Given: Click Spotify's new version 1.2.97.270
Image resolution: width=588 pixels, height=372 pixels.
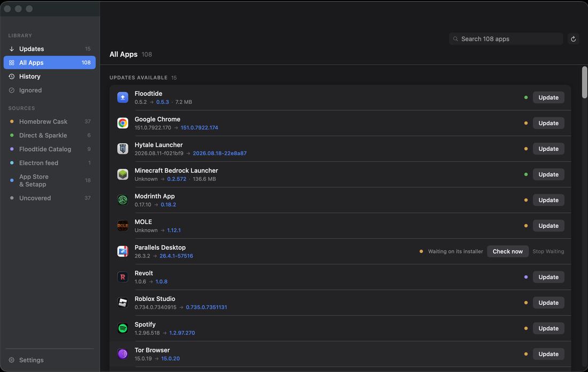Looking at the screenshot, I should pos(182,333).
